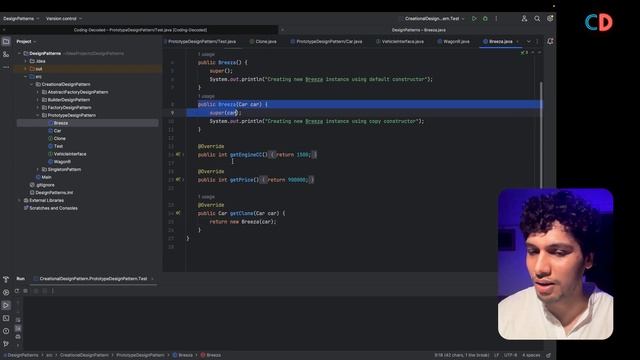640x360 pixels.
Task: Toggle the Run tool window icon in bottom-left sidebar
Action: pos(6,305)
